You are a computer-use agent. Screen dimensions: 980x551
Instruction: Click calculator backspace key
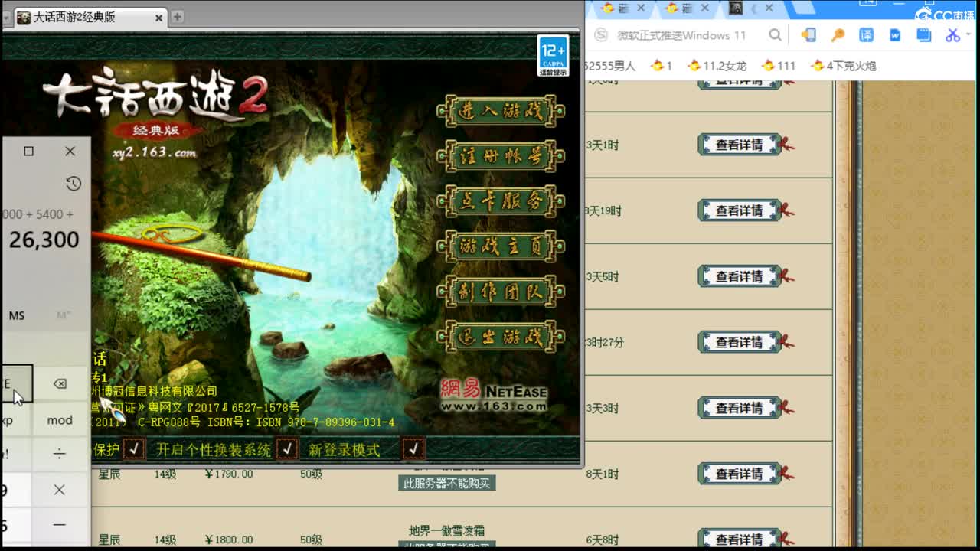pos(60,384)
